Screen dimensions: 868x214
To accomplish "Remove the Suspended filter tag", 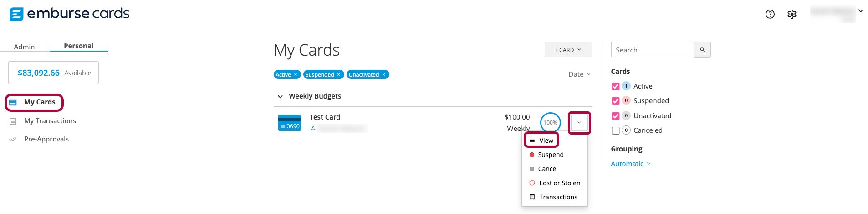I will (338, 75).
